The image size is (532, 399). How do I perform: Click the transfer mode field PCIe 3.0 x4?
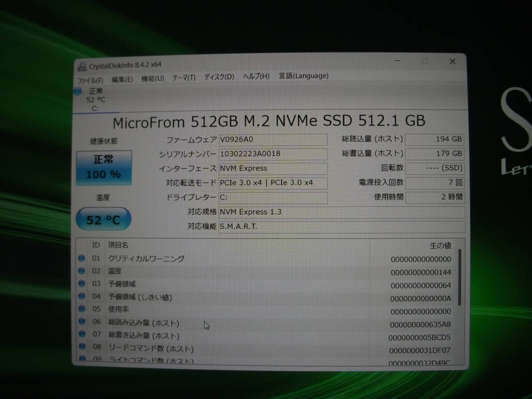(x=273, y=183)
